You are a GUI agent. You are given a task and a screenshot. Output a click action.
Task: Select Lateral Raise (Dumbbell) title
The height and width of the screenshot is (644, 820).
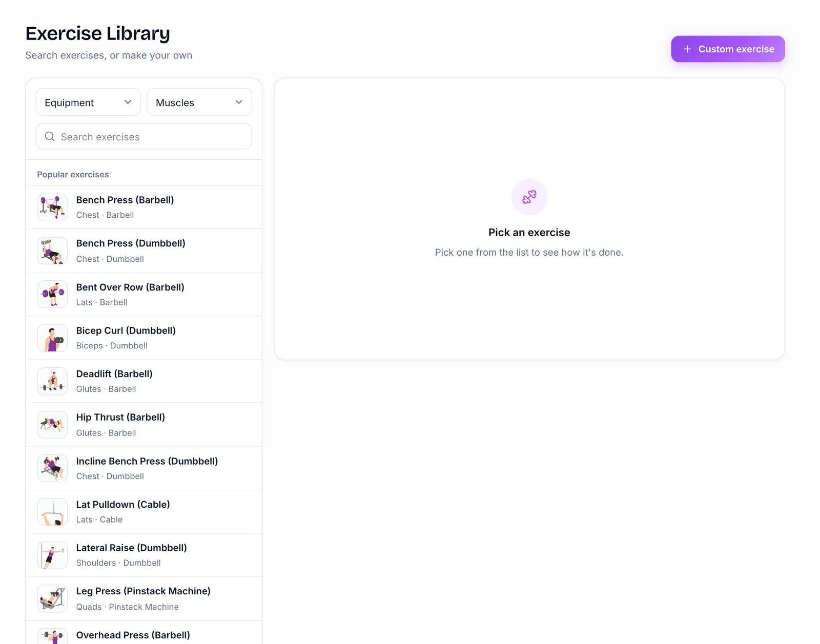pos(132,548)
